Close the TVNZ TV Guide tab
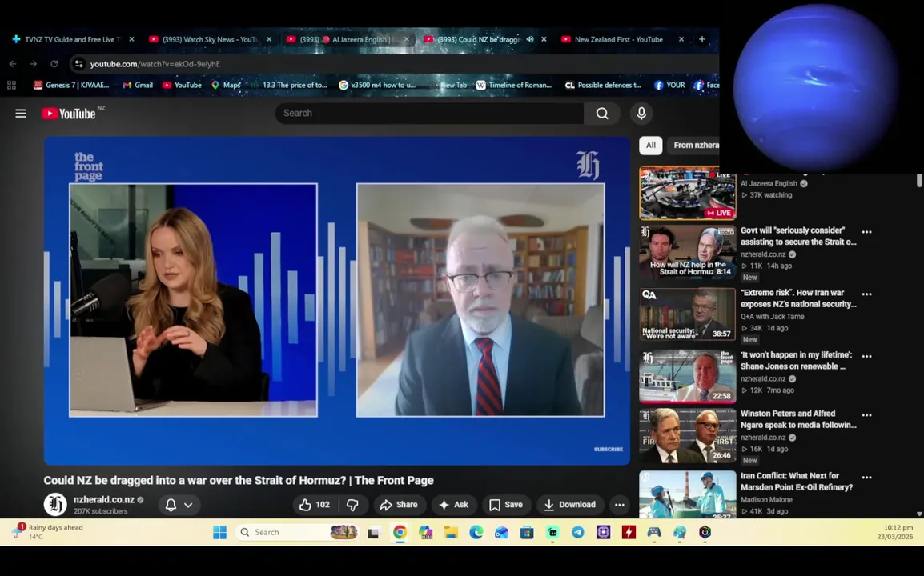Viewport: 924px width, 576px height. pyautogui.click(x=131, y=39)
